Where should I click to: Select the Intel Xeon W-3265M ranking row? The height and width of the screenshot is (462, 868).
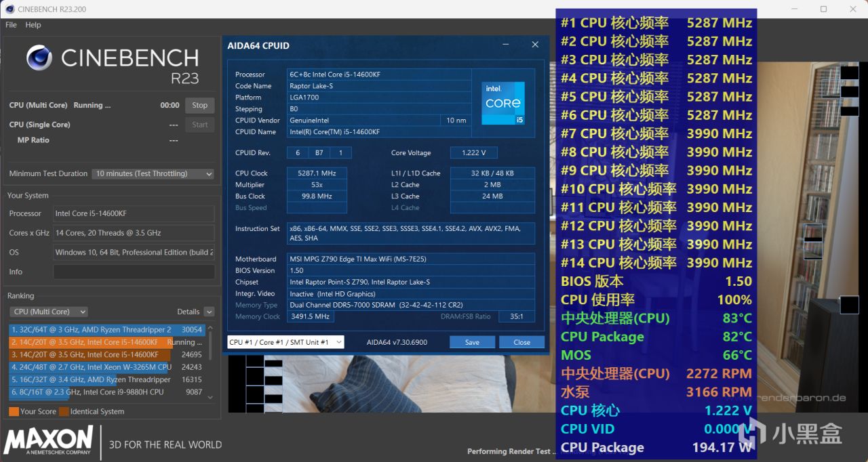tap(107, 367)
